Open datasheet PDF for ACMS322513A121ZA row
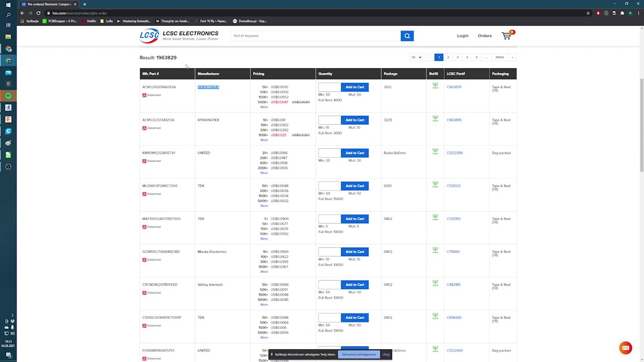 151,128
